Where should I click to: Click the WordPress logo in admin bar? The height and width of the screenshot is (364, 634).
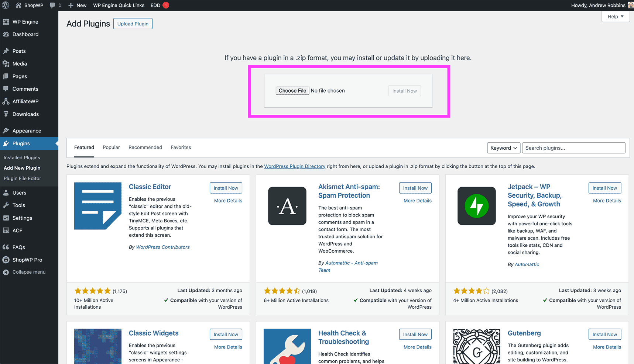[6, 5]
